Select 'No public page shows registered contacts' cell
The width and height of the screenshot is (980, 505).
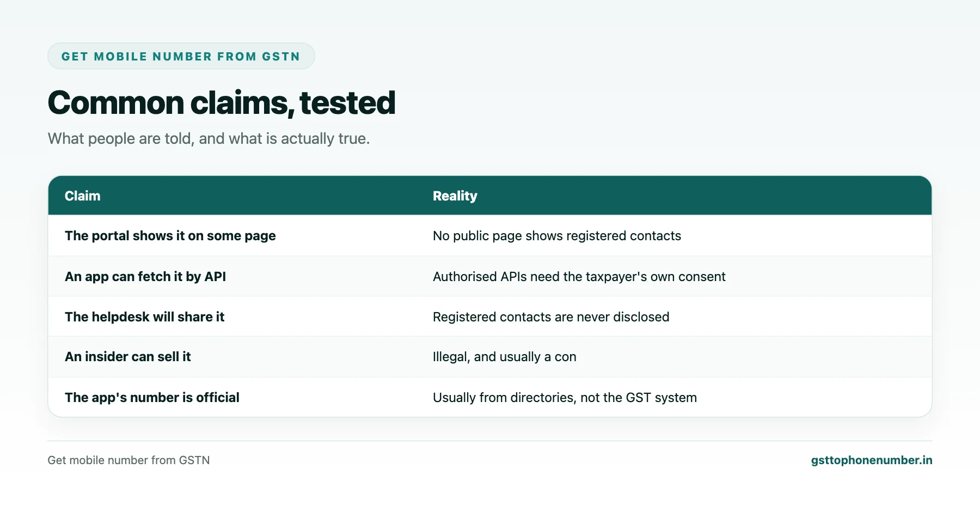coord(557,236)
